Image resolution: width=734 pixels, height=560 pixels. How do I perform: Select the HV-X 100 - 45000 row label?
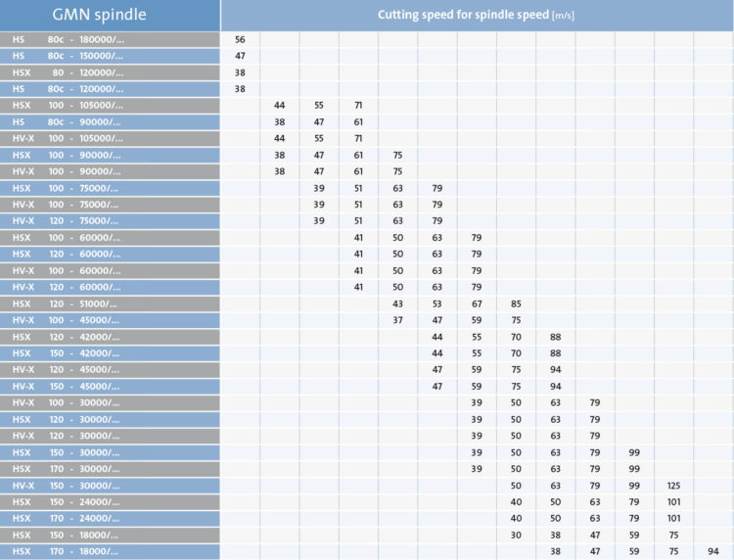(110, 320)
